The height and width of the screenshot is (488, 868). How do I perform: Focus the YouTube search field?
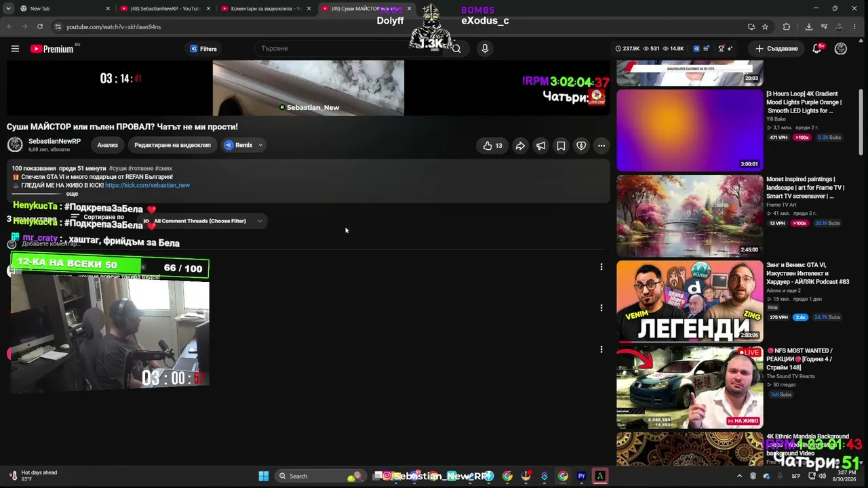(349, 49)
